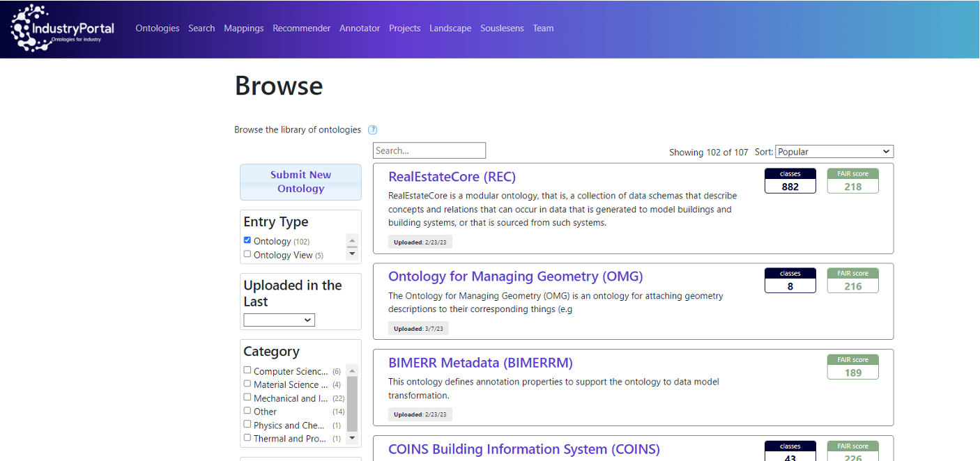Click the ontology Search input field
The width and height of the screenshot is (980, 461).
tap(429, 150)
